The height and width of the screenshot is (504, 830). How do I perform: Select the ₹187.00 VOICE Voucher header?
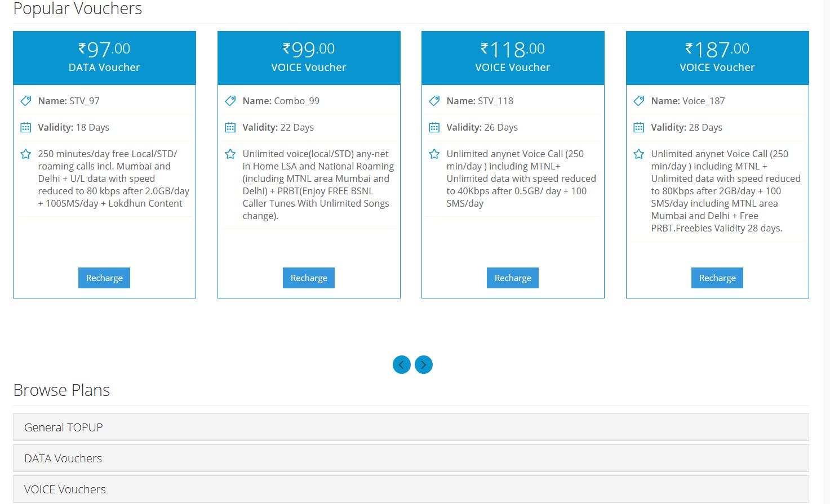click(717, 58)
